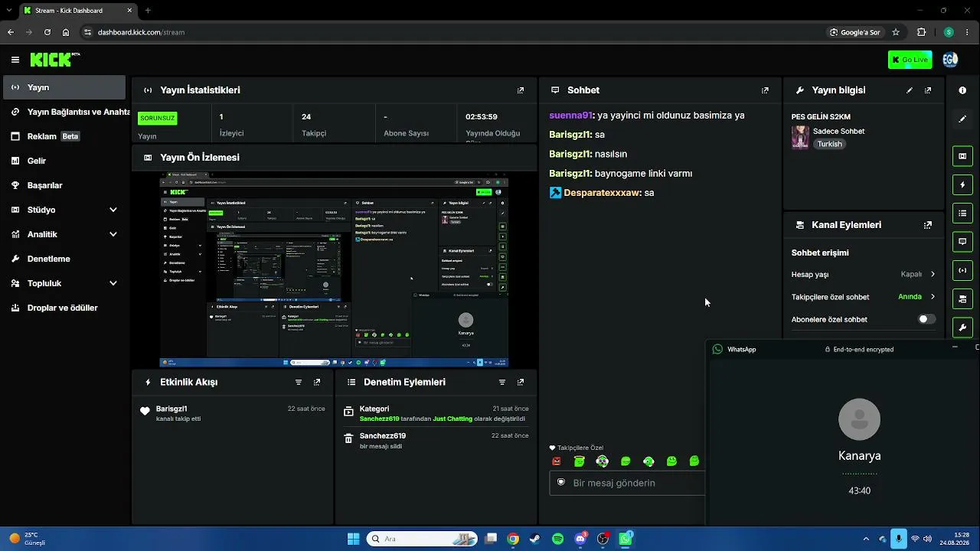Pop out the Etkinlik Akışı panel

coord(317,382)
